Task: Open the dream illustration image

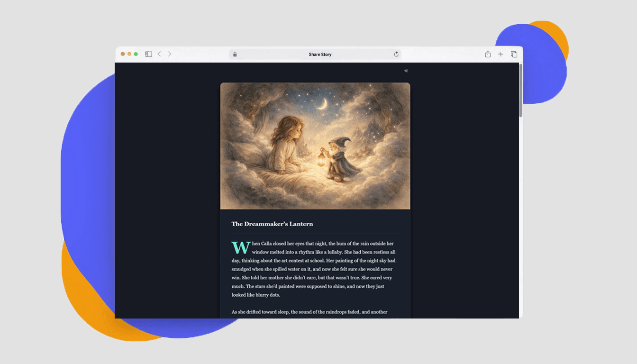Action: click(x=315, y=146)
